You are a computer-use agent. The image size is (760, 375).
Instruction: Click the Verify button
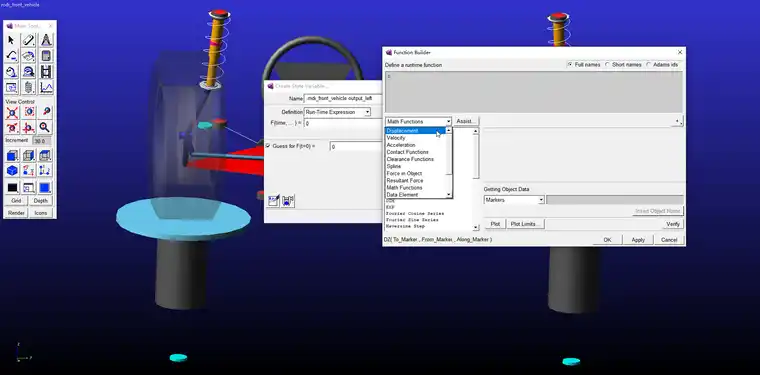673,224
